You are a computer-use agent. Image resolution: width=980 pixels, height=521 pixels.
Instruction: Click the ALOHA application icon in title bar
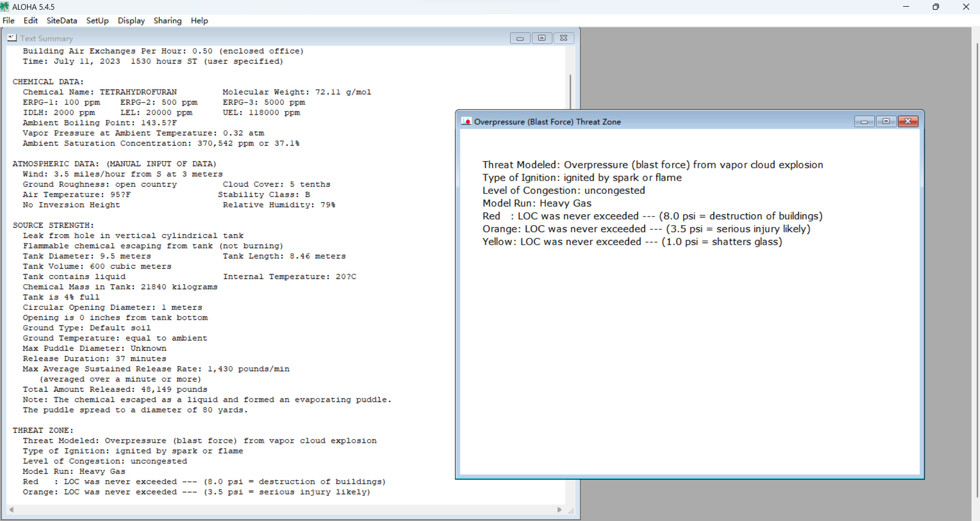pos(5,7)
